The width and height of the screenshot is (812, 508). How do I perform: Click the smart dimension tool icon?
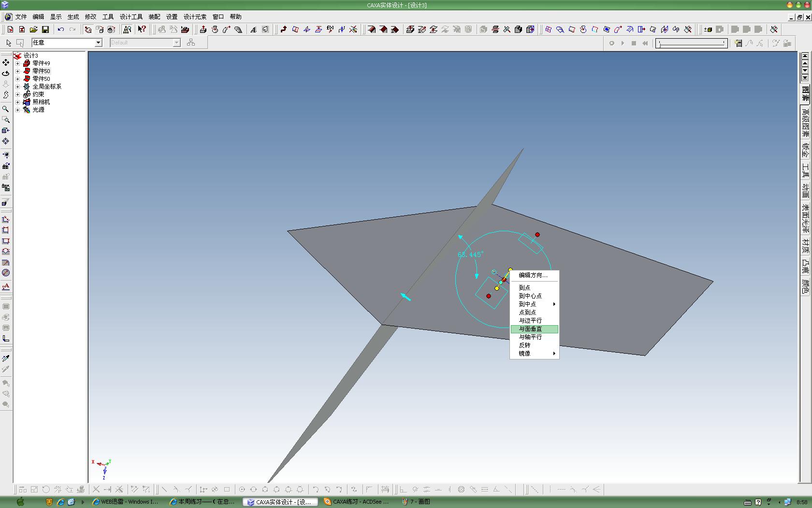[6, 219]
